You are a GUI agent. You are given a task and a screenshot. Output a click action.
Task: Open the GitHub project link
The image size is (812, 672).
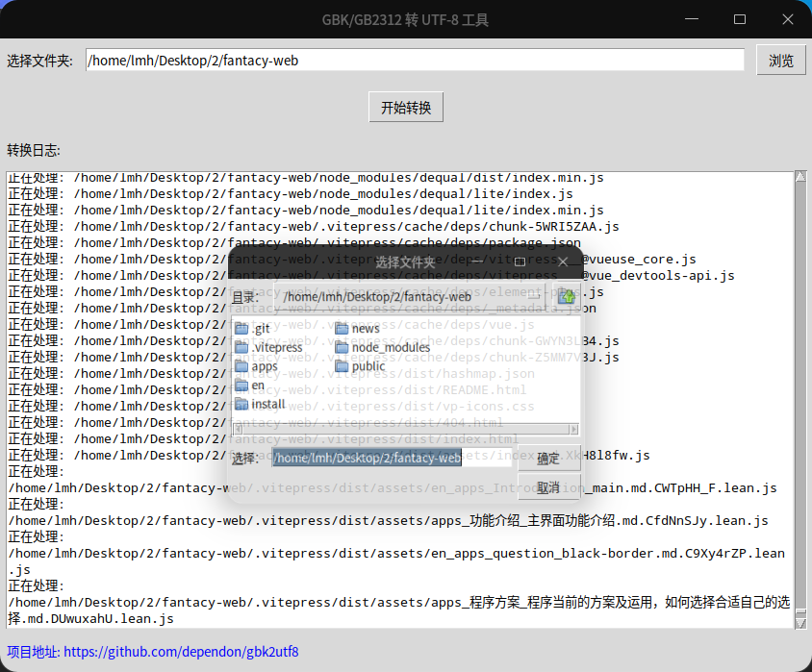point(181,652)
